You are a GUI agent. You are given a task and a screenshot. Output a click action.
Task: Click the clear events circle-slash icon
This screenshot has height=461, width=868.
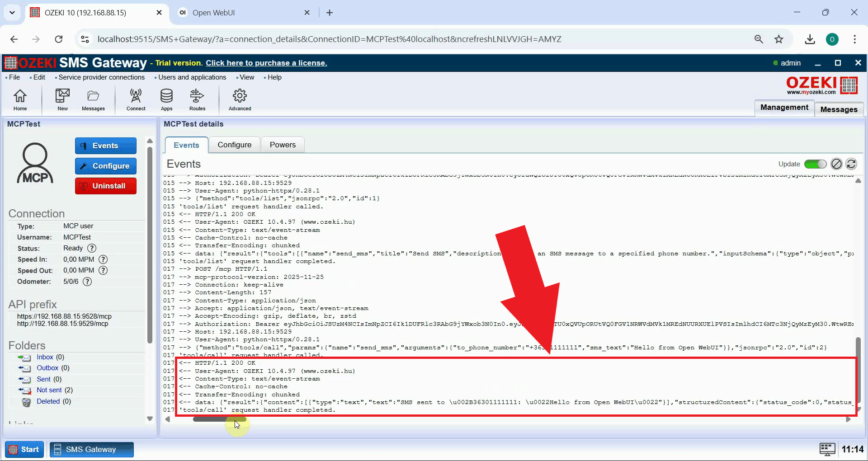(837, 164)
